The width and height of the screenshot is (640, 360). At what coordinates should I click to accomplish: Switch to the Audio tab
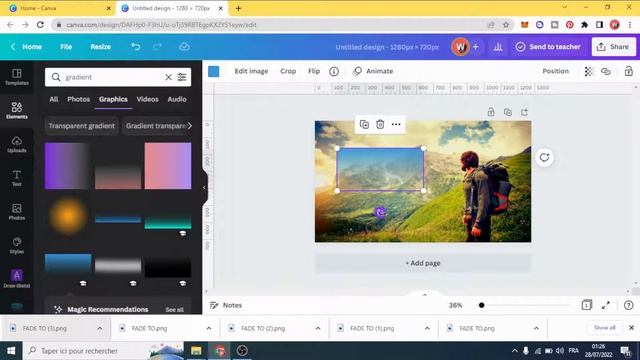tap(177, 99)
